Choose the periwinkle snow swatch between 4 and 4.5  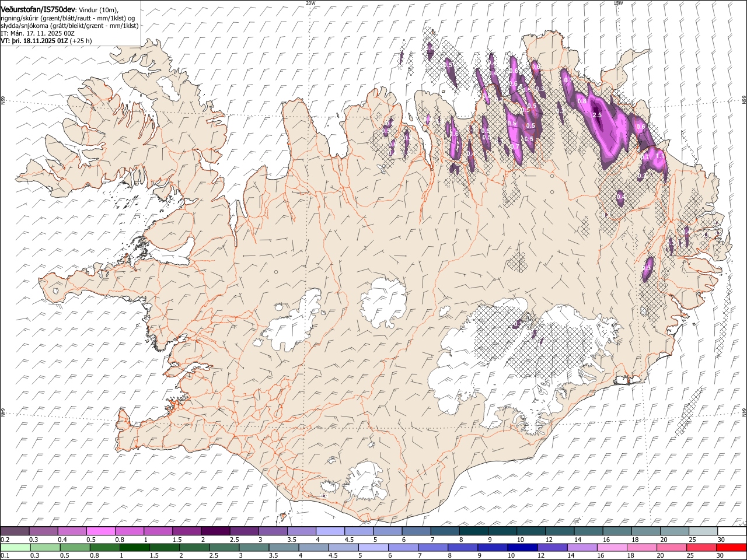click(330, 531)
